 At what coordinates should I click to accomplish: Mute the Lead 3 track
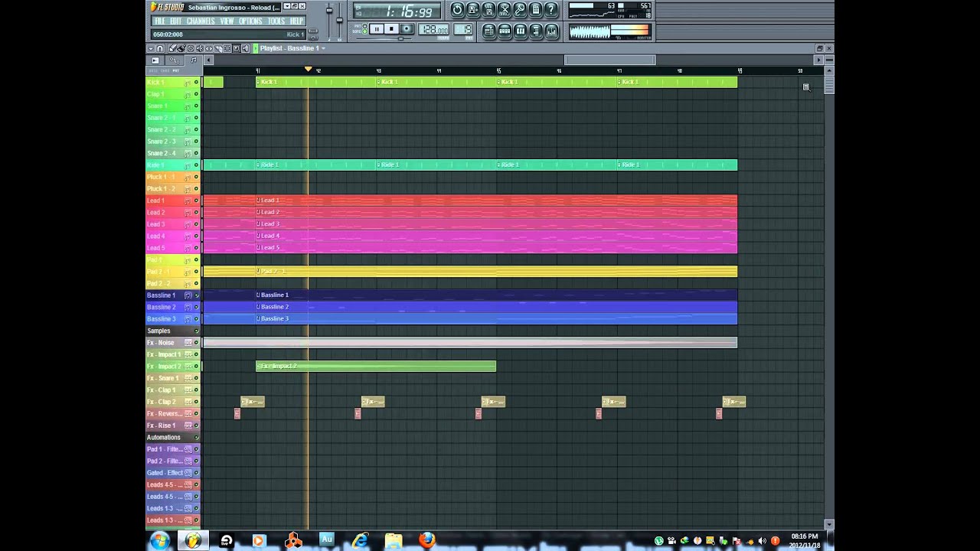tap(196, 224)
